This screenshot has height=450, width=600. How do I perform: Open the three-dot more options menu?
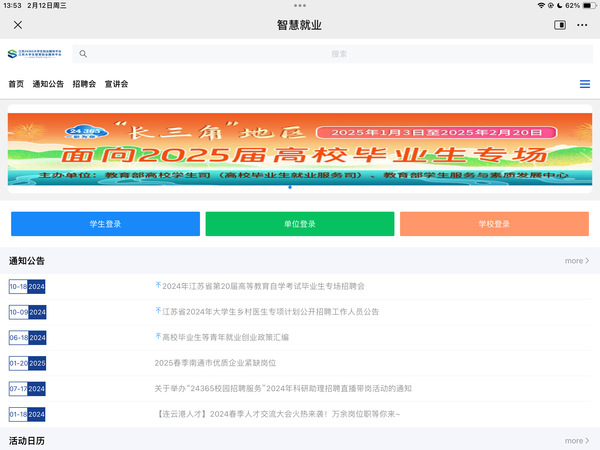[x=582, y=25]
